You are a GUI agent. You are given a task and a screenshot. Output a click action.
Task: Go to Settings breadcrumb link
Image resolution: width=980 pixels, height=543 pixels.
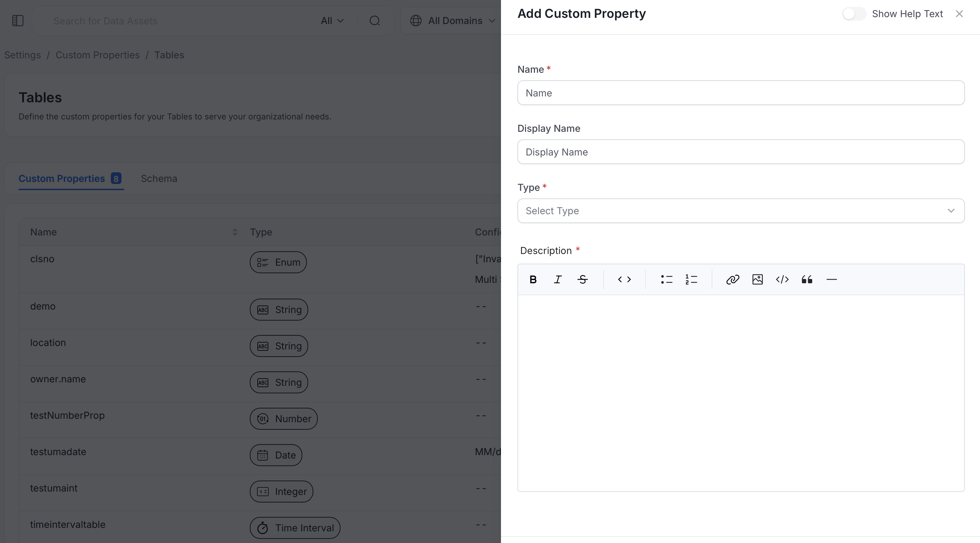(x=22, y=55)
